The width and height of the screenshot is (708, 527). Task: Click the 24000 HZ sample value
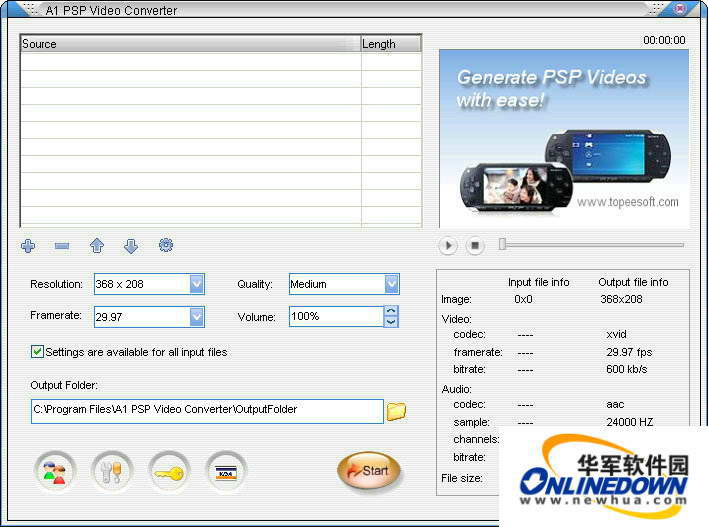coord(629,422)
